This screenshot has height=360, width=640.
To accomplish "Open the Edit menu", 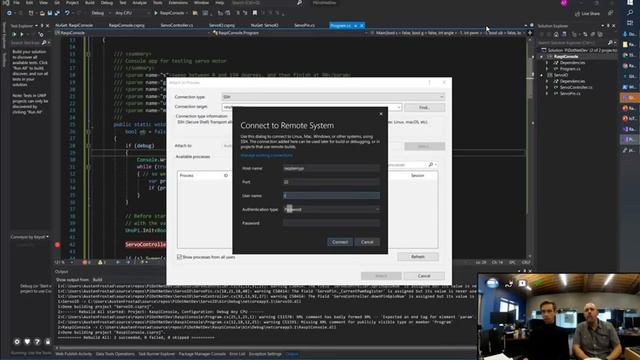I will click(x=29, y=2).
